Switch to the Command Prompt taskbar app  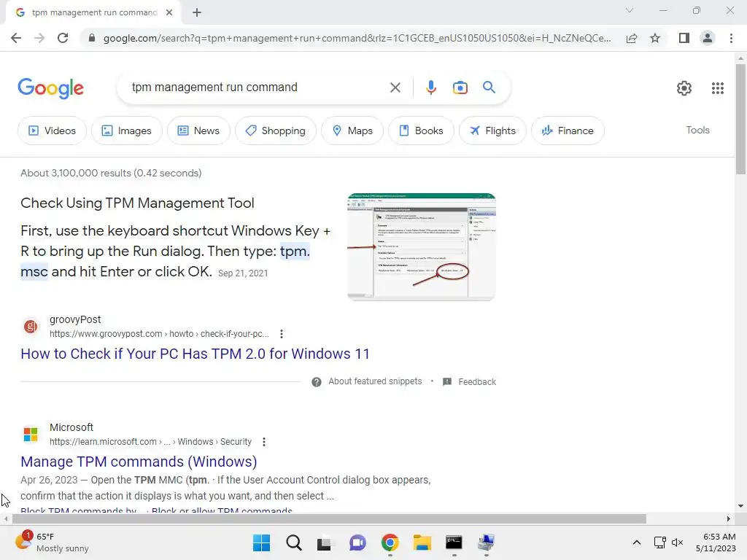[454, 542]
